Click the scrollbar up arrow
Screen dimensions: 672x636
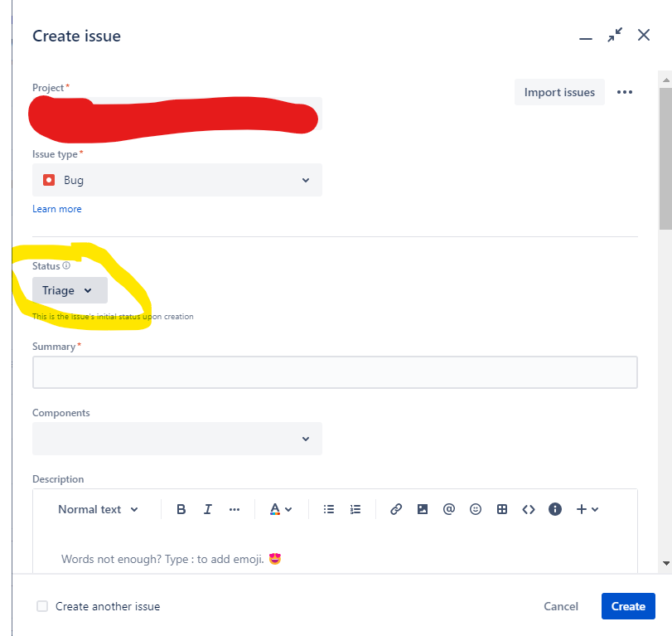666,80
